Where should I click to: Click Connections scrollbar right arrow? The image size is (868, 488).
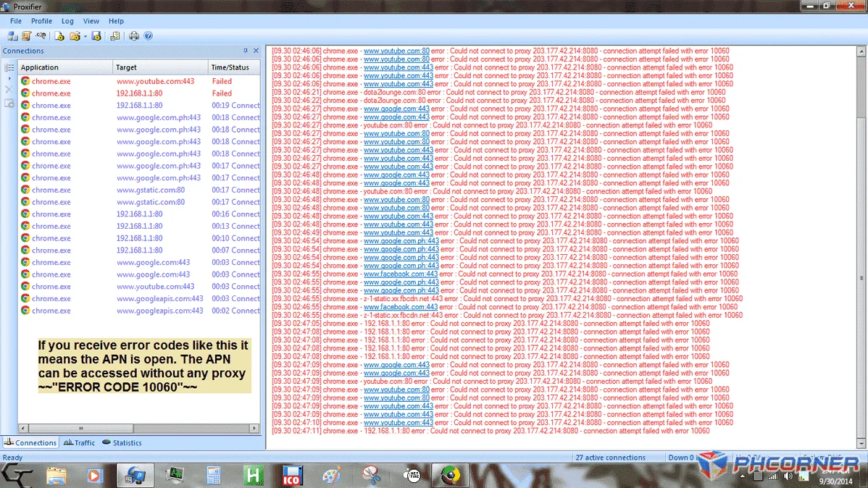254,428
